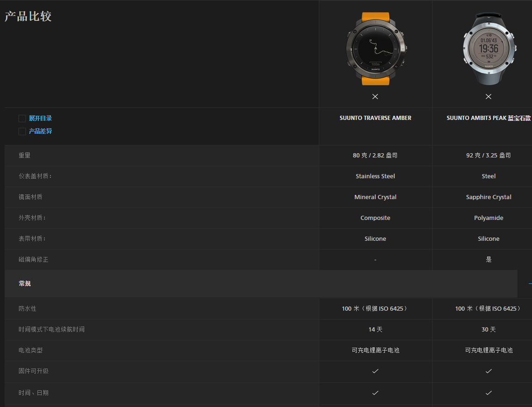Select the 外壳材质 row label
The height and width of the screenshot is (407, 532).
32,218
